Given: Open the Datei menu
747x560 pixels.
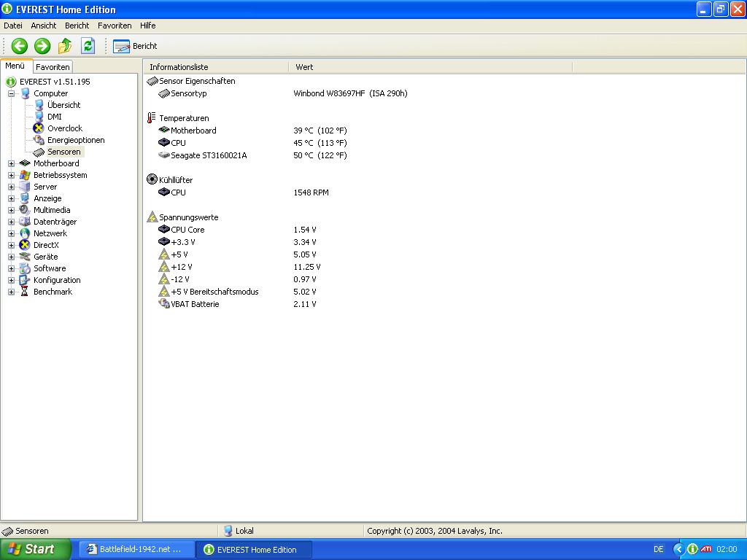Looking at the screenshot, I should [x=13, y=26].
